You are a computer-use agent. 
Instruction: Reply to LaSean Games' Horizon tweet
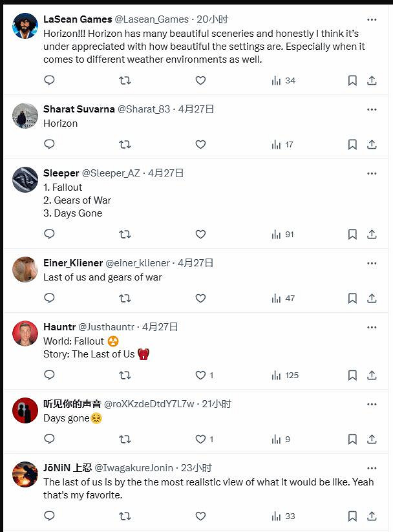click(49, 80)
